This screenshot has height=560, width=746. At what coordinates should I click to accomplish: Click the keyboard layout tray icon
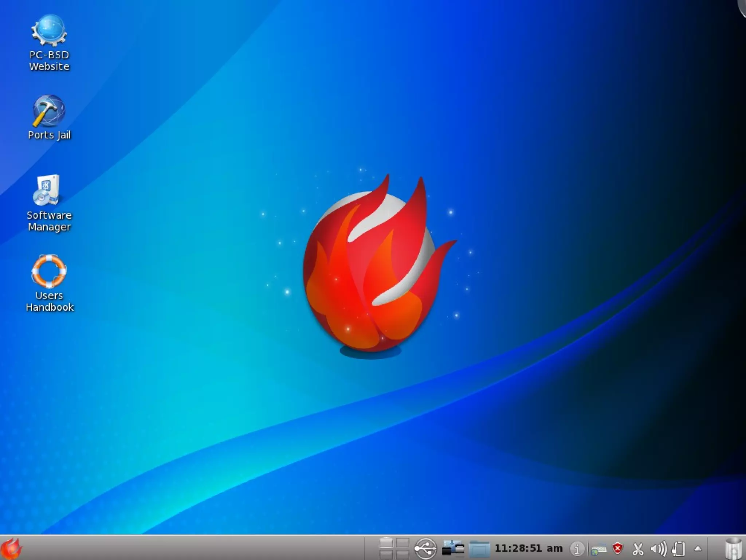598,549
